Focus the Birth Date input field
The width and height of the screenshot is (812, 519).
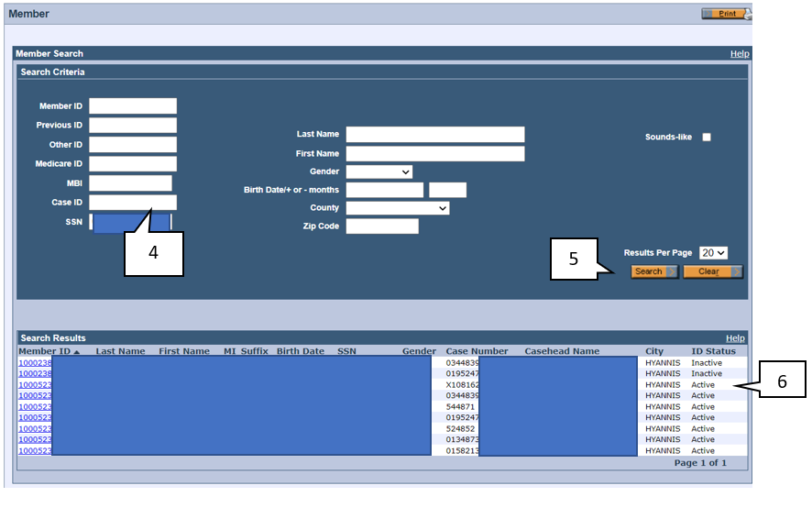(385, 190)
